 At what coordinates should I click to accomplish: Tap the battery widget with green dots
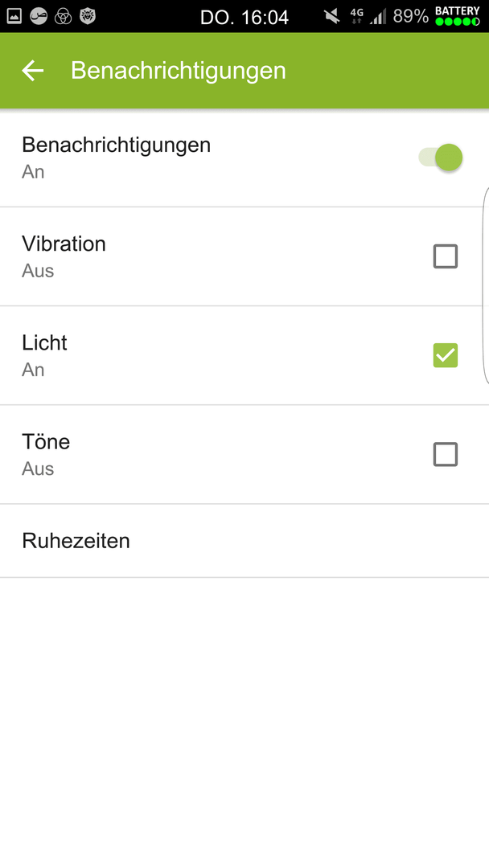click(458, 16)
